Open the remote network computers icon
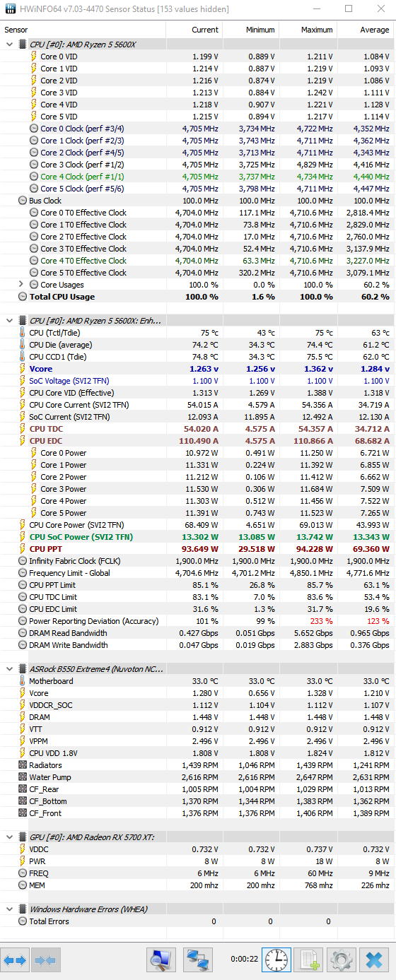The width and height of the screenshot is (396, 980). (x=198, y=960)
